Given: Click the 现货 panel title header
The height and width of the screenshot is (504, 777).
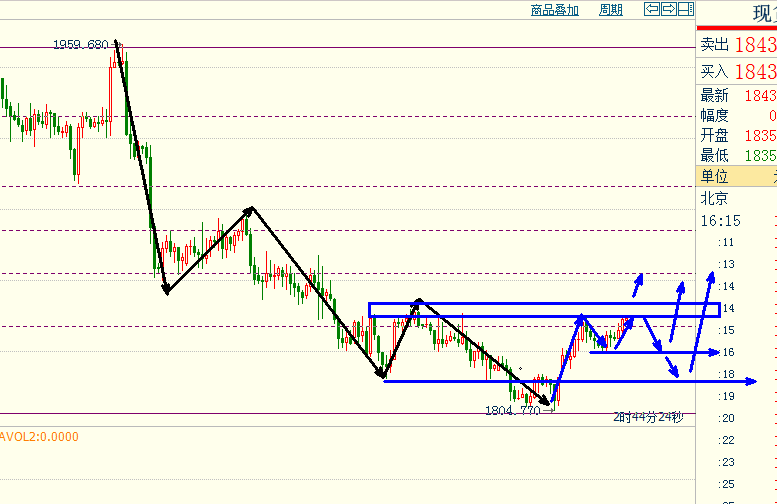Looking at the screenshot, I should pos(760,12).
